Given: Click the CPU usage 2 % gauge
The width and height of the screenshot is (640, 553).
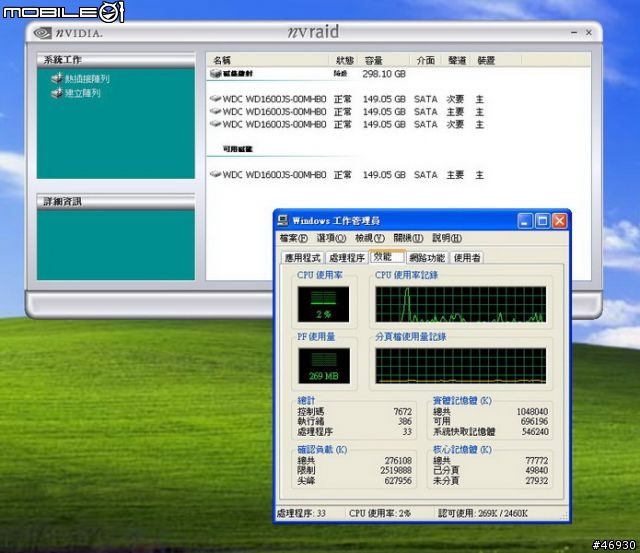Looking at the screenshot, I should tap(323, 304).
